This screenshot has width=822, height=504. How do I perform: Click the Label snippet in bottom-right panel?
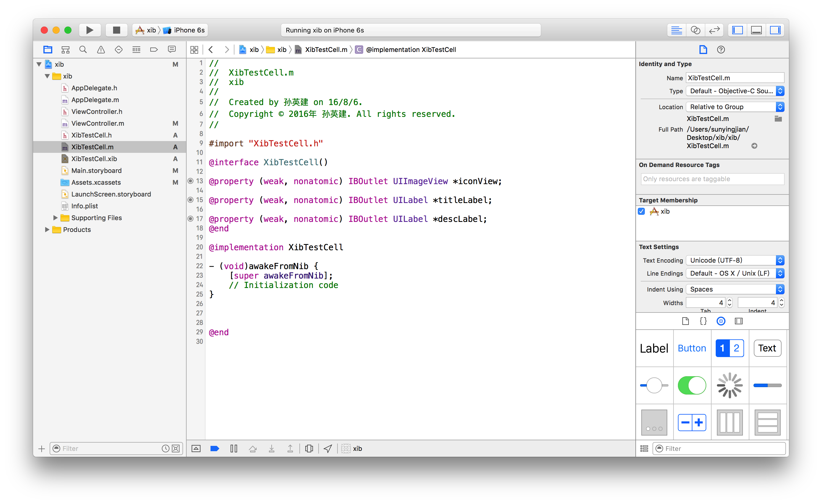654,348
